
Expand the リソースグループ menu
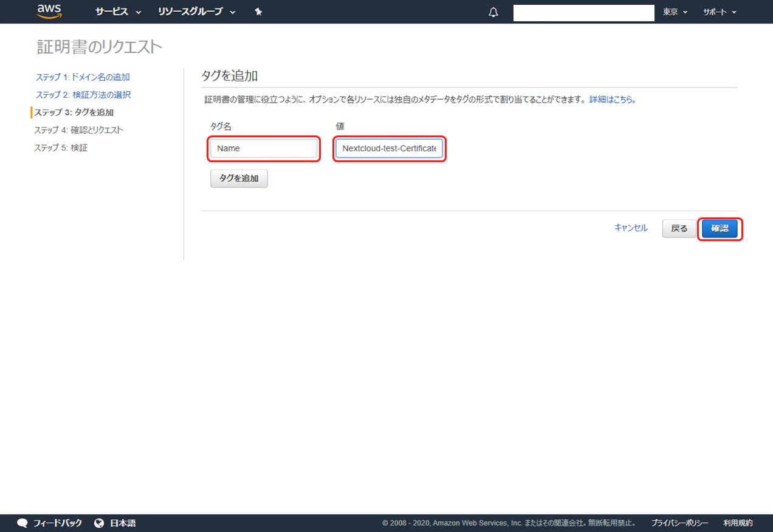pyautogui.click(x=196, y=12)
